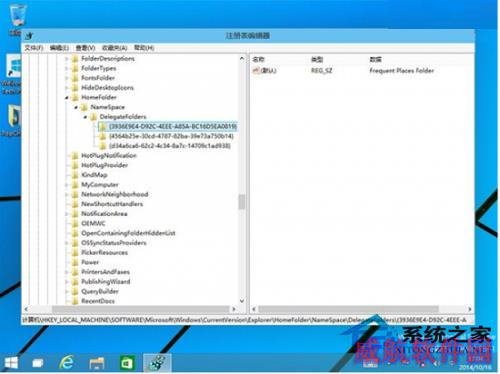Click the (默认) string value icon
500x374 pixels.
click(256, 70)
